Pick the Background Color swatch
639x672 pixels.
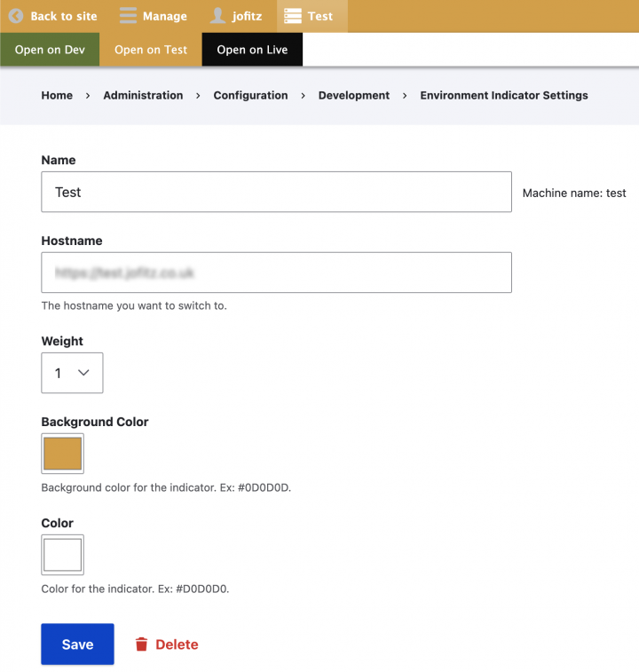click(x=63, y=454)
